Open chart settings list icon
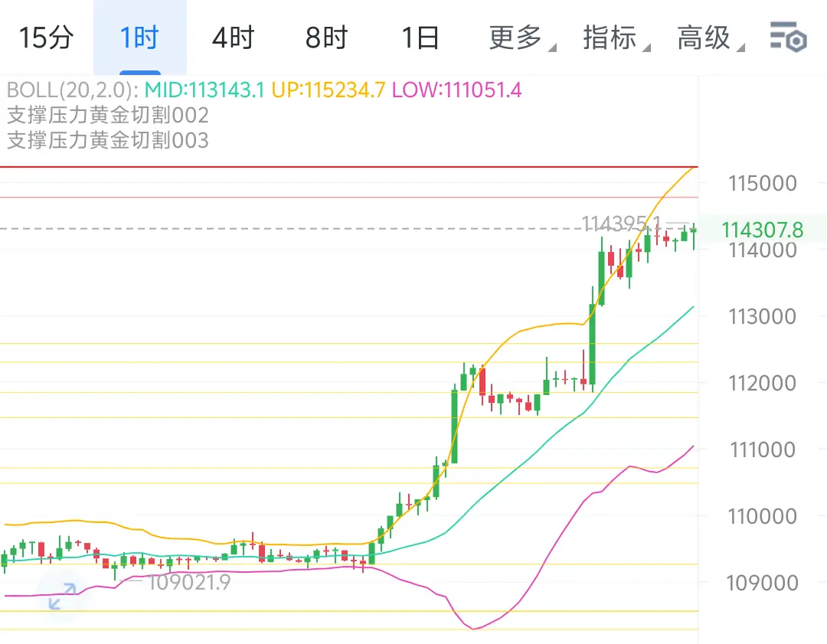 789,37
